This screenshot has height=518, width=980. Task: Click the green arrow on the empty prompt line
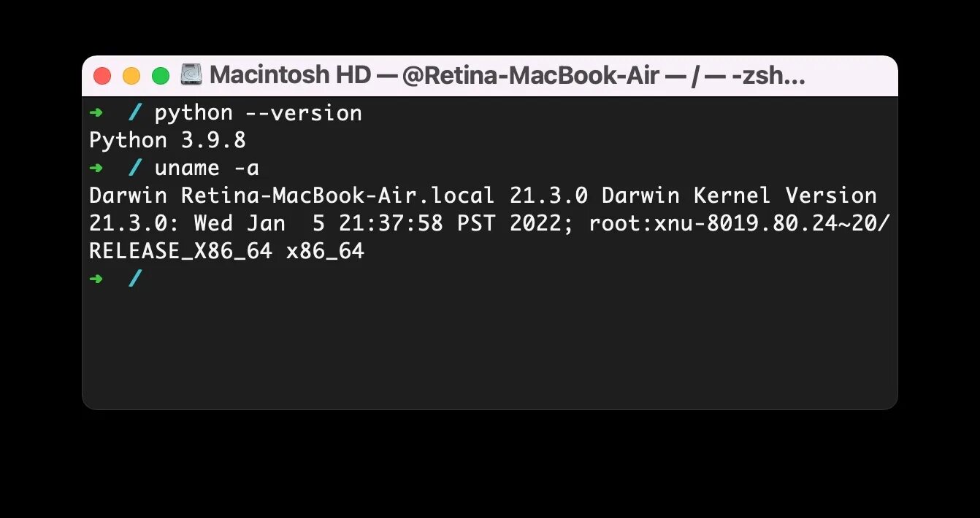coord(96,279)
